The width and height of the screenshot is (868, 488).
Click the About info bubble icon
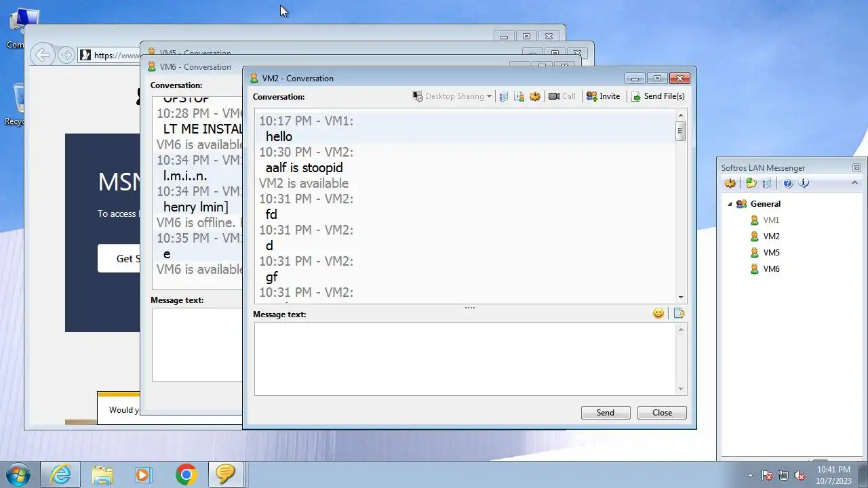pos(804,183)
